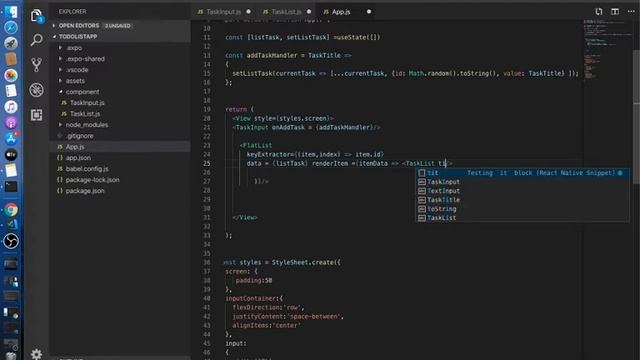Image resolution: width=640 pixels, height=360 pixels.
Task: Click the unsaved dot on App.js tab
Action: pos(369,12)
